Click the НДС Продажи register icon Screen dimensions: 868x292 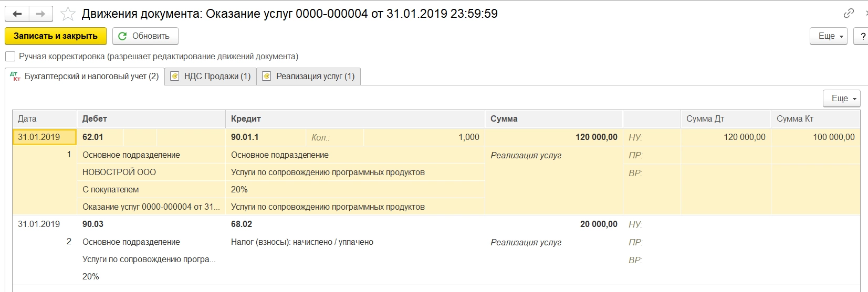[175, 77]
